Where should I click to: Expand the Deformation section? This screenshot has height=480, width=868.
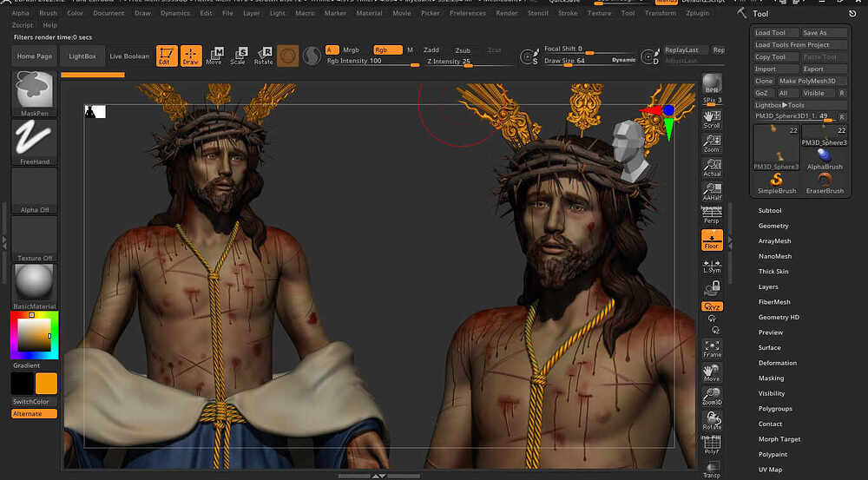777,363
